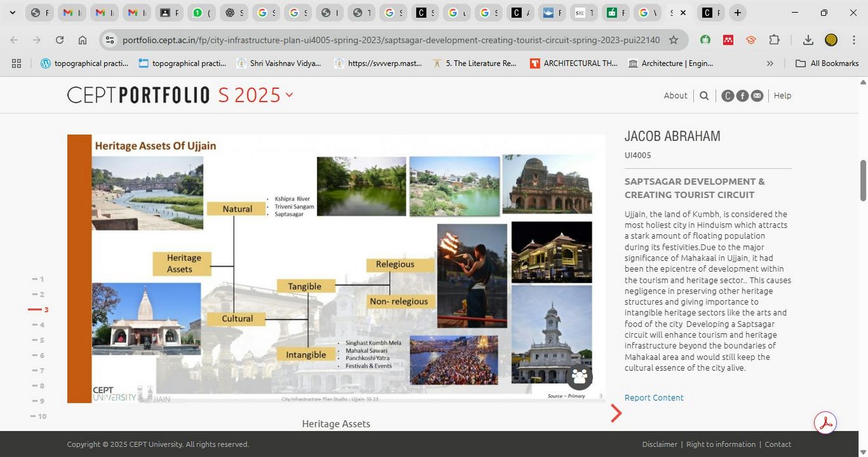
Task: Click the address bar URL field
Action: tap(391, 40)
